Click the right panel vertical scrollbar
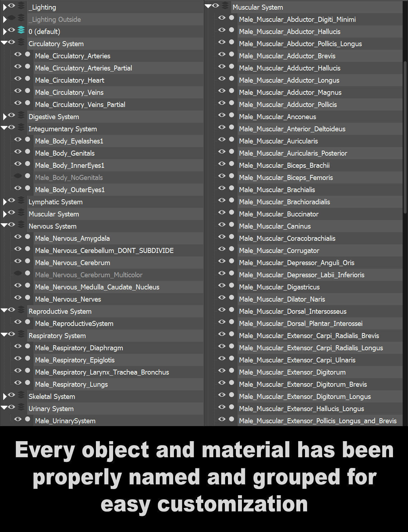The image size is (408, 532). (x=405, y=137)
